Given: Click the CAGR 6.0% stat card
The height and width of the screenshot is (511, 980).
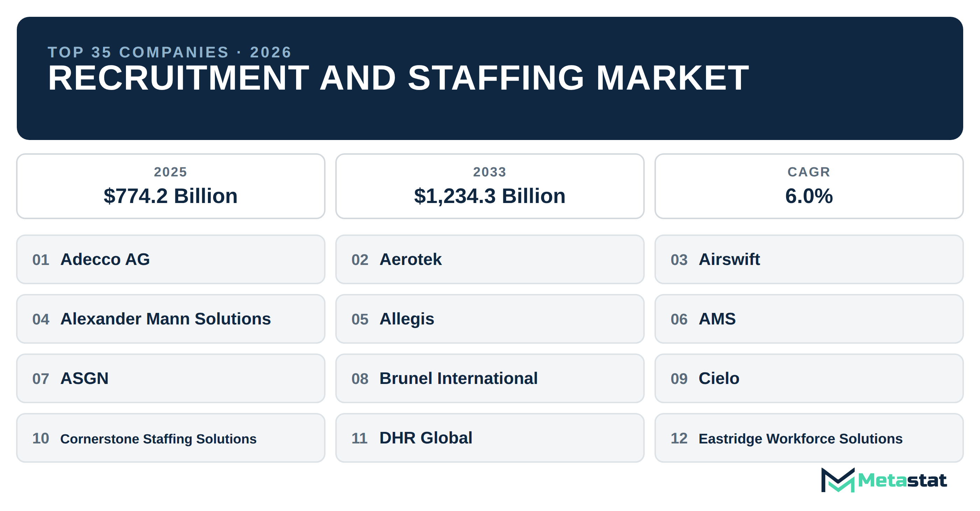Looking at the screenshot, I should coord(809,186).
